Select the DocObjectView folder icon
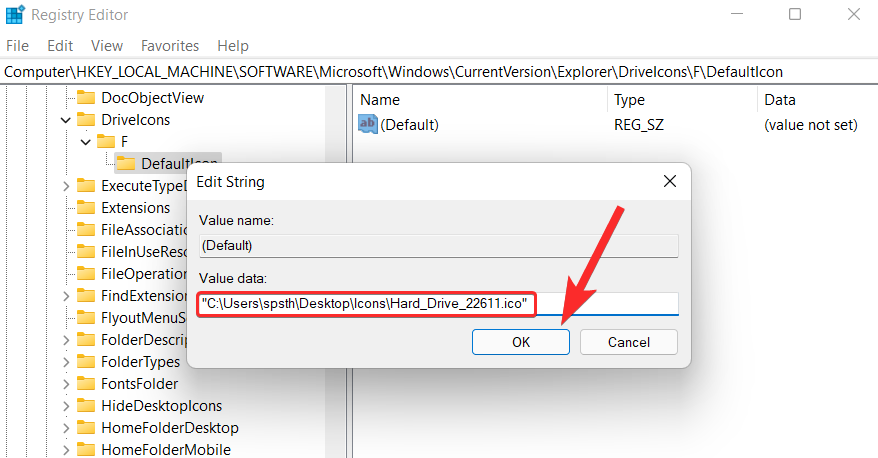 click(x=86, y=98)
